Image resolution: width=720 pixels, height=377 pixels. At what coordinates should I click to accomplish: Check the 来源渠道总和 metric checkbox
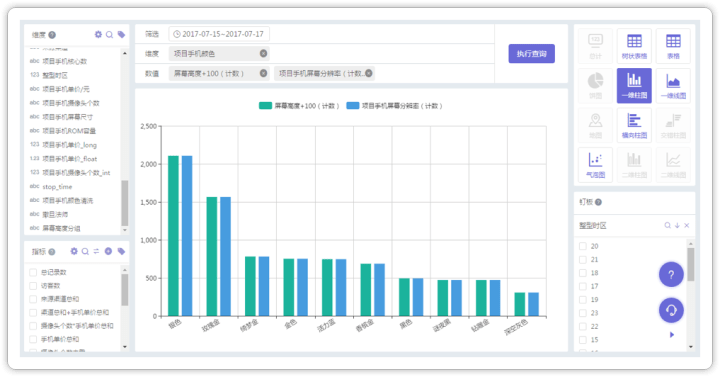click(33, 299)
